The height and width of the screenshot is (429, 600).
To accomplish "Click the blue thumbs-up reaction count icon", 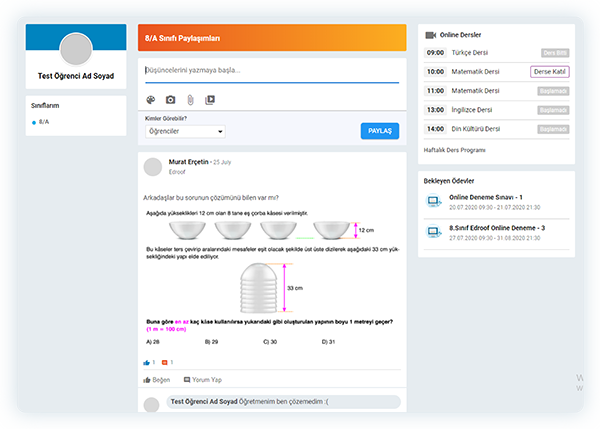I will point(147,361).
